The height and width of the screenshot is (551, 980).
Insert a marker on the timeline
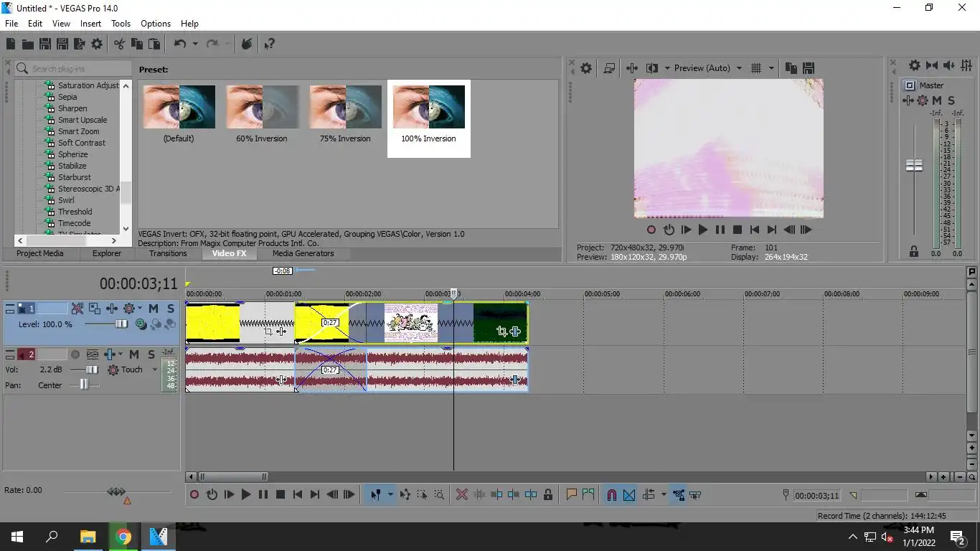pos(571,494)
